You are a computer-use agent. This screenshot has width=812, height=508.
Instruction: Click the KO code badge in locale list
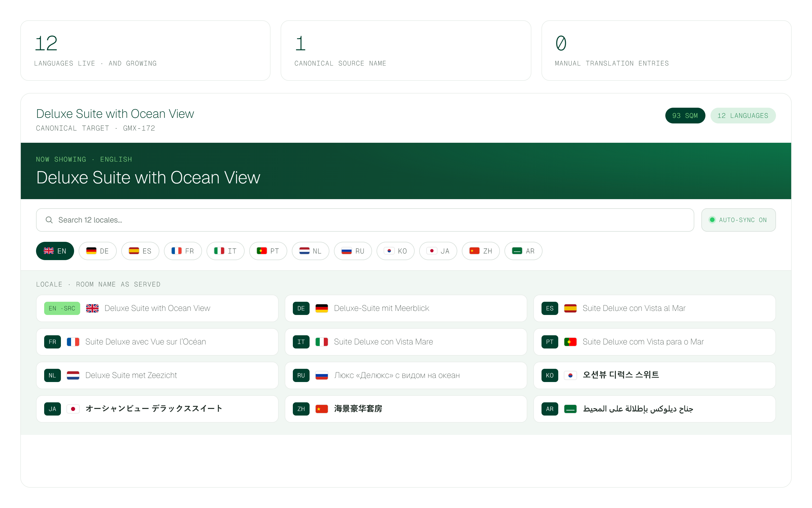tap(550, 375)
